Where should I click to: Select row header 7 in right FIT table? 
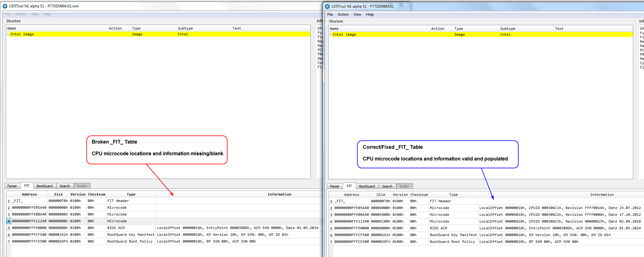point(331,242)
